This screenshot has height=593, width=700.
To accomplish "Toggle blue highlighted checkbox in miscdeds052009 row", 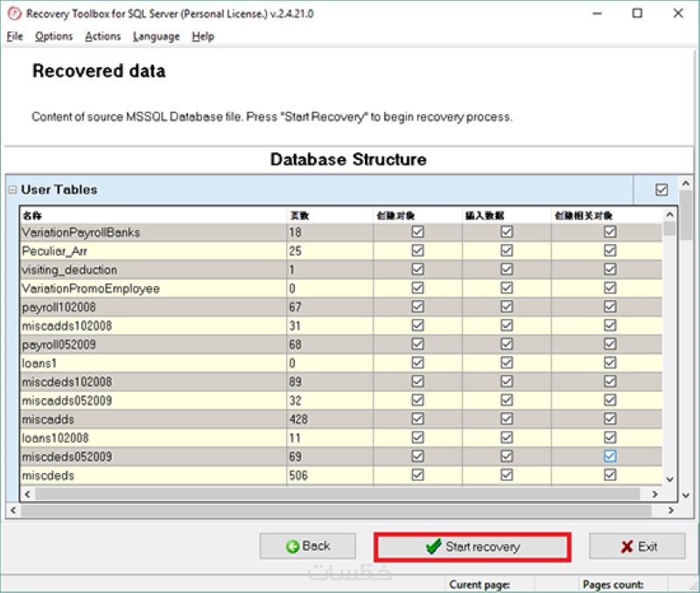I will coord(610,457).
